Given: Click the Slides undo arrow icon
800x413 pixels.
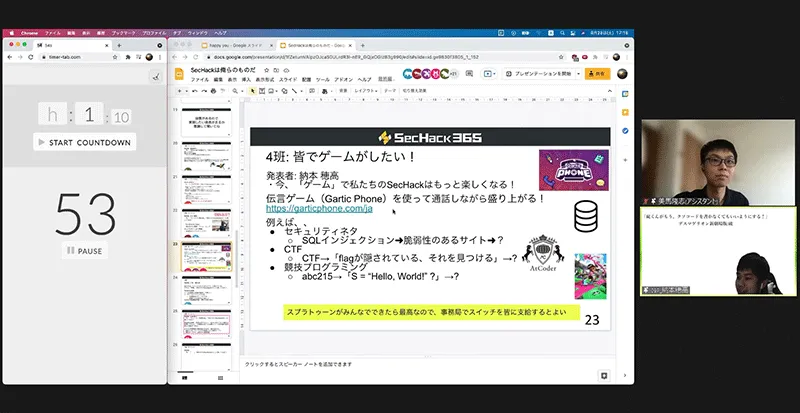Looking at the screenshot, I should tap(194, 91).
